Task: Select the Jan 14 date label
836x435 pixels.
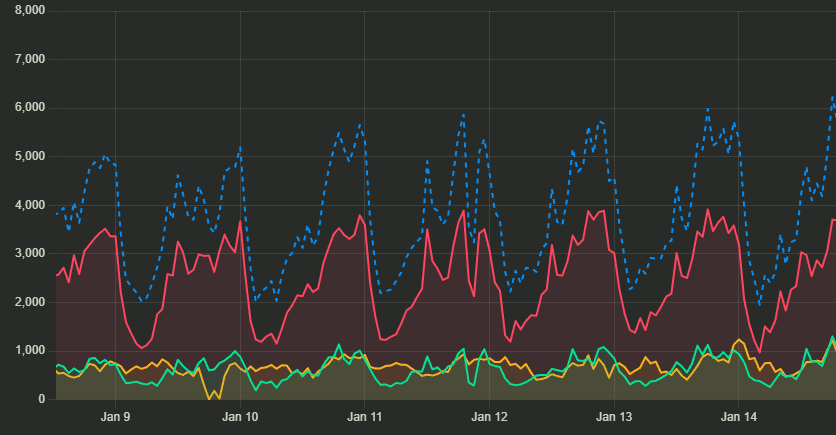Action: pos(737,415)
